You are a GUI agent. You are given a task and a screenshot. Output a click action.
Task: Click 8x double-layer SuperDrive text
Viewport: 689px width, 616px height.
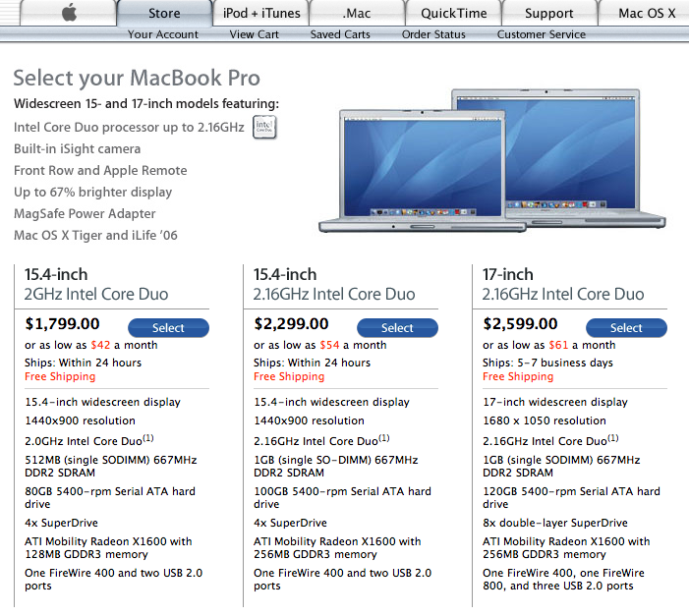tap(555, 523)
